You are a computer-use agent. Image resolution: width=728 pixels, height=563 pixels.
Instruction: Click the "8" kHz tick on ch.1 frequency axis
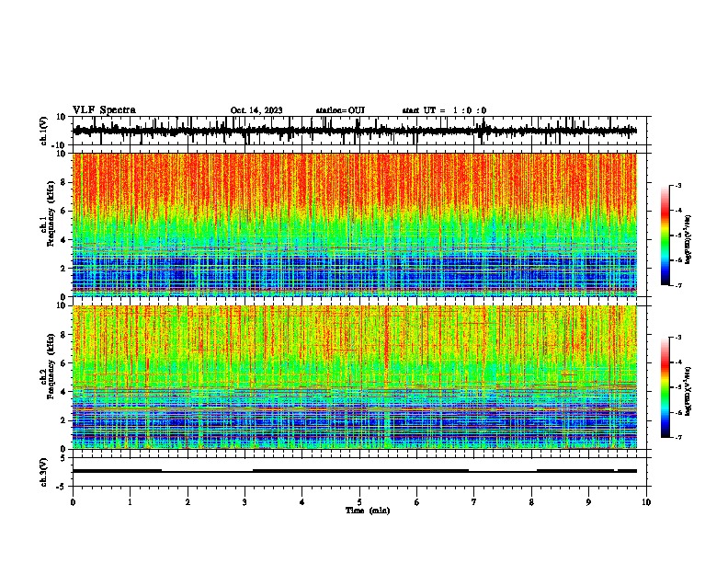[64, 182]
